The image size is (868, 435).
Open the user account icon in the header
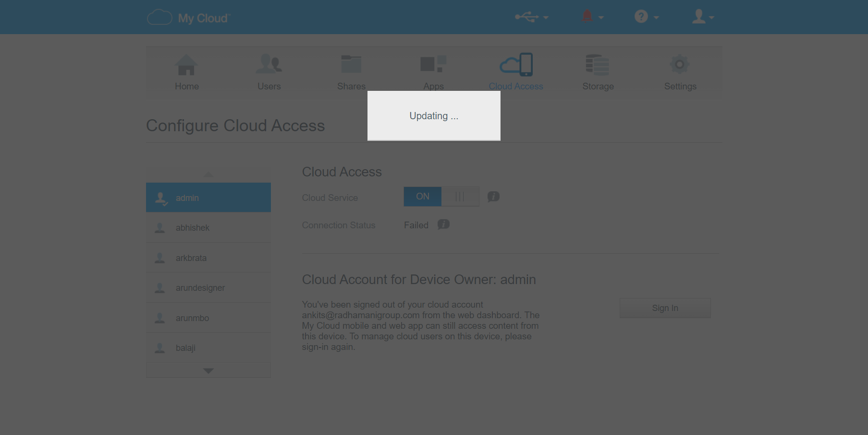point(699,17)
